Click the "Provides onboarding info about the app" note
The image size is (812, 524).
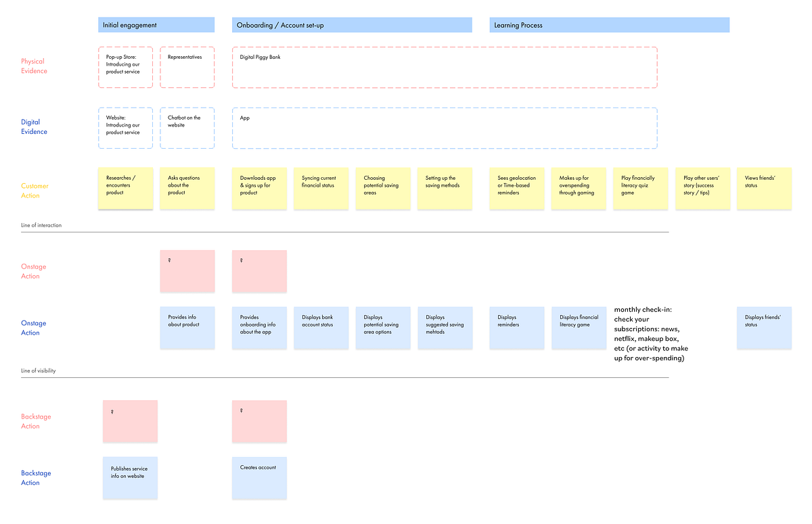pos(259,327)
